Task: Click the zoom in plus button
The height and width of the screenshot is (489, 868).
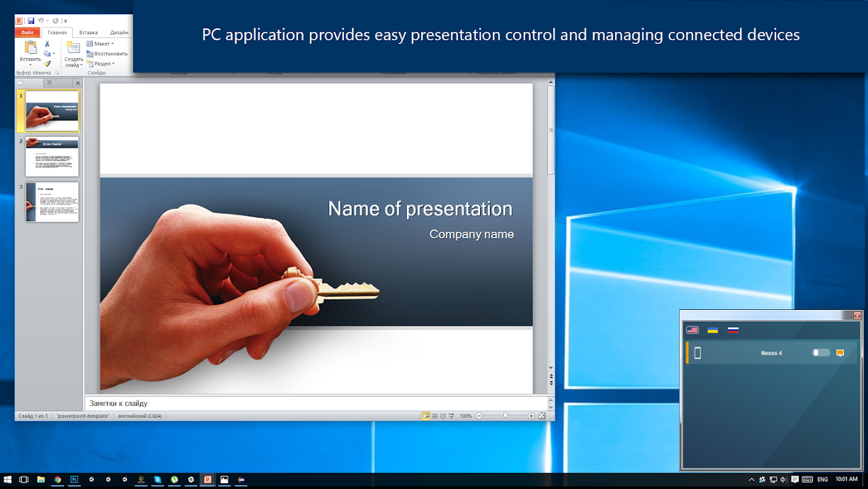Action: coord(531,416)
